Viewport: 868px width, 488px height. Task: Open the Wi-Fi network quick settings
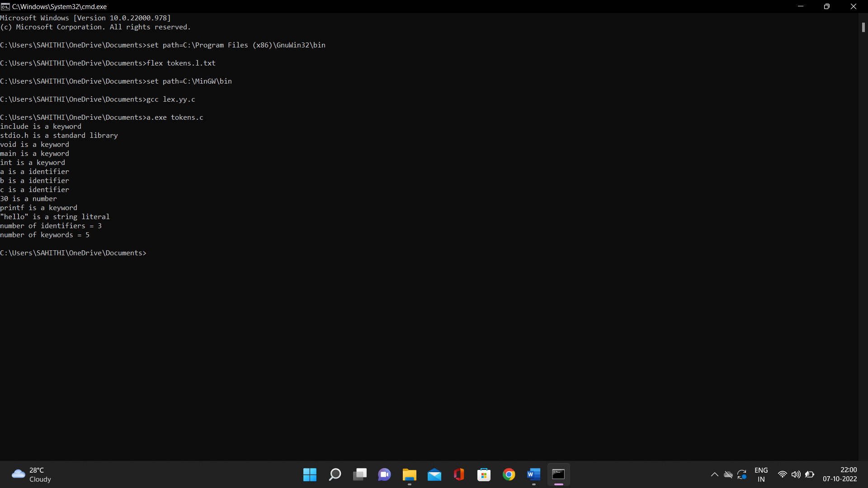[x=783, y=474]
